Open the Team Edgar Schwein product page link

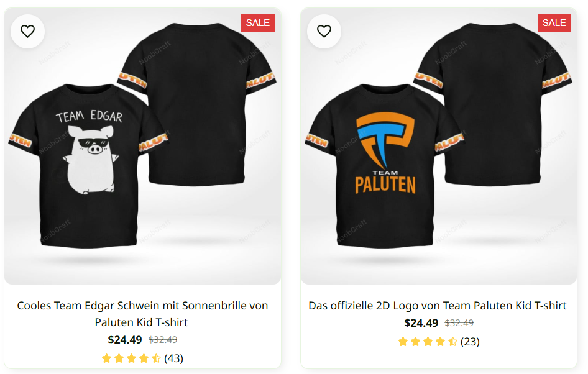(142, 314)
